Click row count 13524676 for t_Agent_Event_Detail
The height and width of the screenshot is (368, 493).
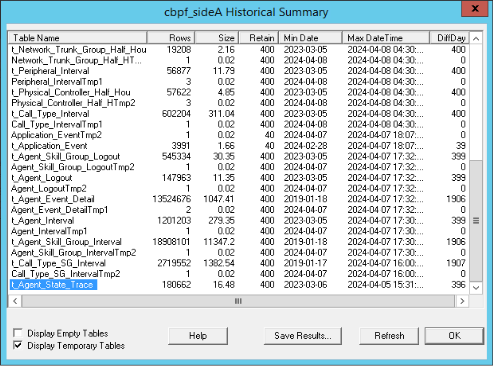172,199
